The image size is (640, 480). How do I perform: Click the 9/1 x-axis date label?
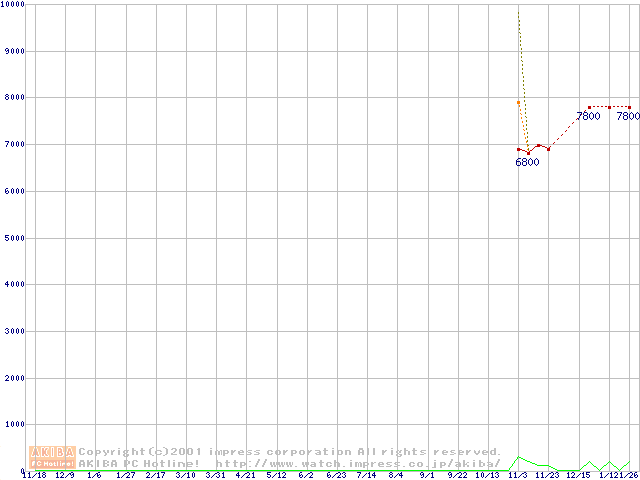pyautogui.click(x=427, y=476)
